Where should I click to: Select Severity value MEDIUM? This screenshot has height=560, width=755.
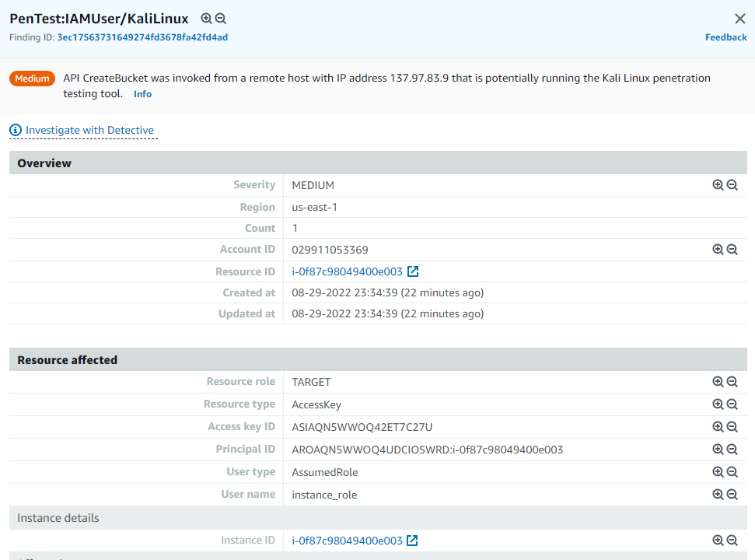tap(313, 185)
